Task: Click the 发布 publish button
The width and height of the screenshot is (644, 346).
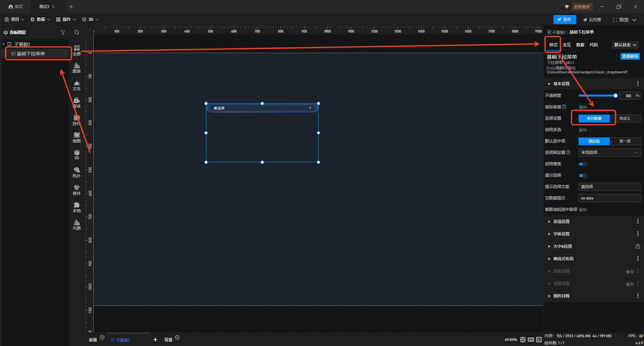Action: tap(565, 20)
